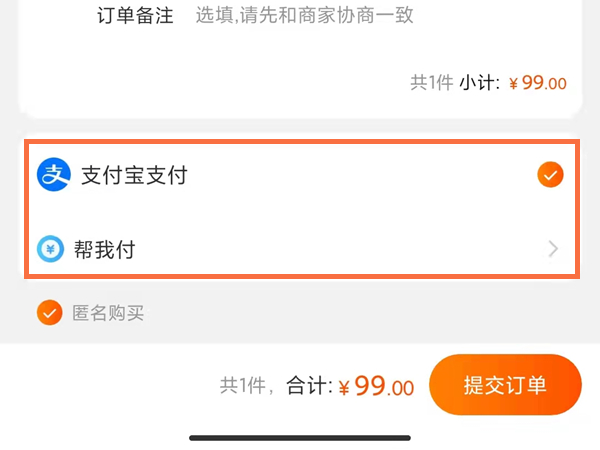Select the 支付宝支付 orange checkmark
The width and height of the screenshot is (600, 450).
click(x=550, y=176)
